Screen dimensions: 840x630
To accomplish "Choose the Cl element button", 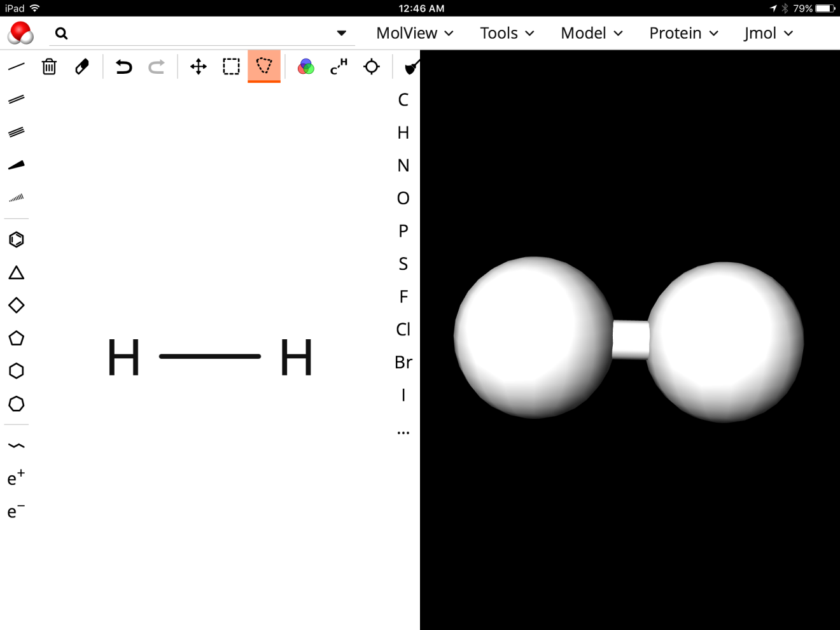I will pos(403,329).
